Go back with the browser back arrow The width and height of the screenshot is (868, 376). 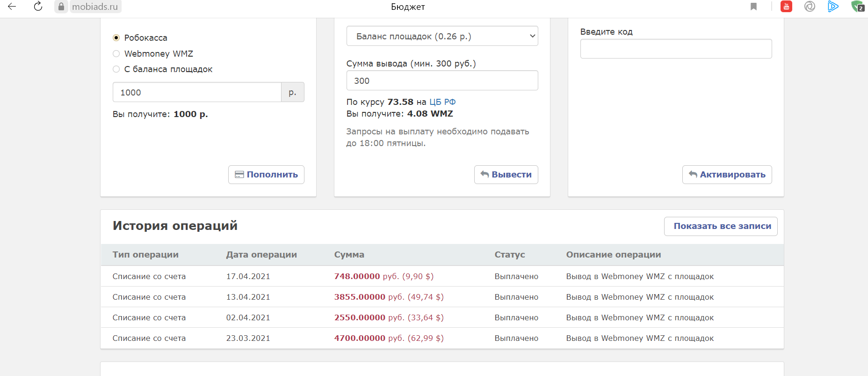click(12, 7)
